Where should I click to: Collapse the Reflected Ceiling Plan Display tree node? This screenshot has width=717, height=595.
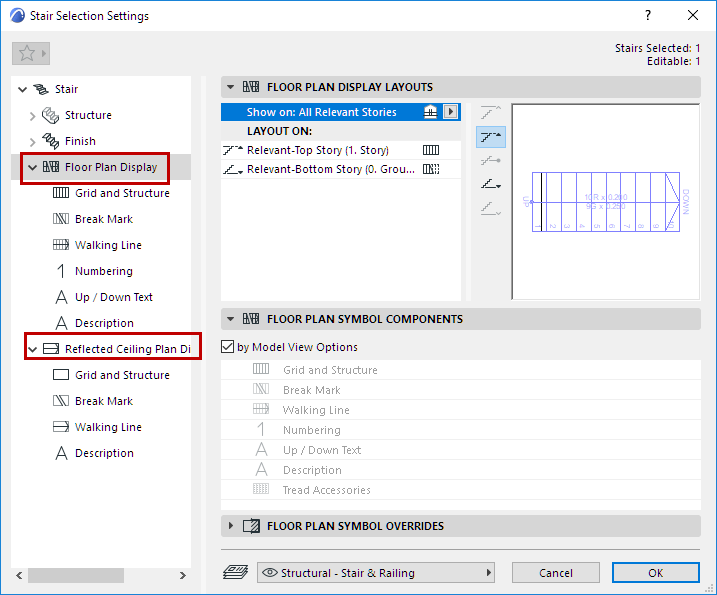click(32, 349)
